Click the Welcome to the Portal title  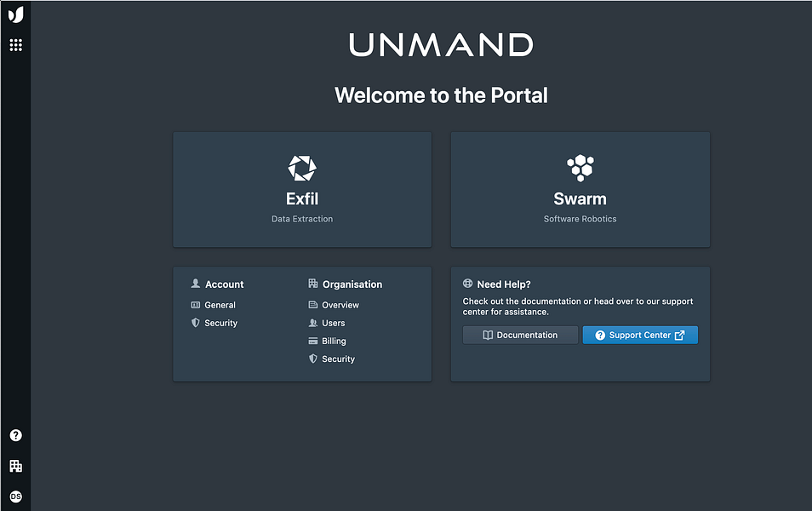(x=441, y=95)
